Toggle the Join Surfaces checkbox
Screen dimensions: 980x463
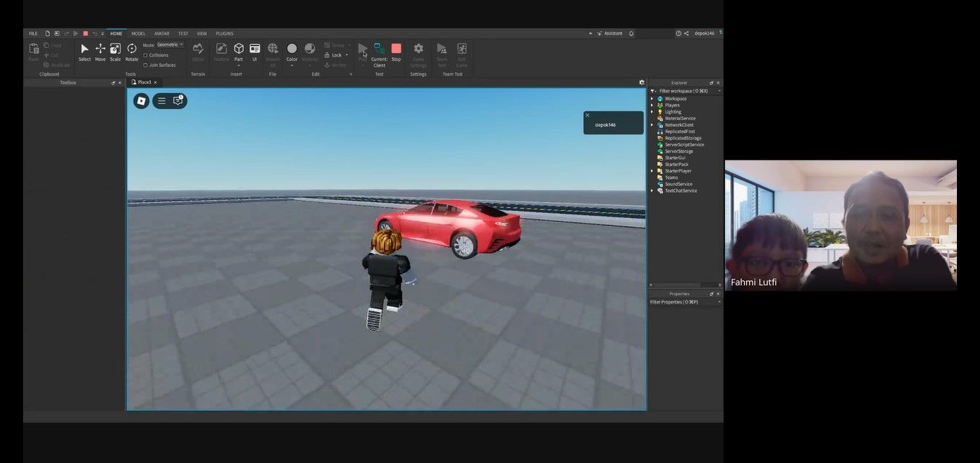pos(145,65)
